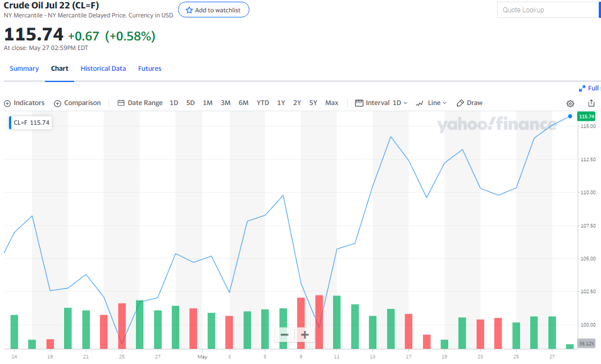601x364 pixels.
Task: Add a Comparison via its plus icon
Action: pos(57,103)
